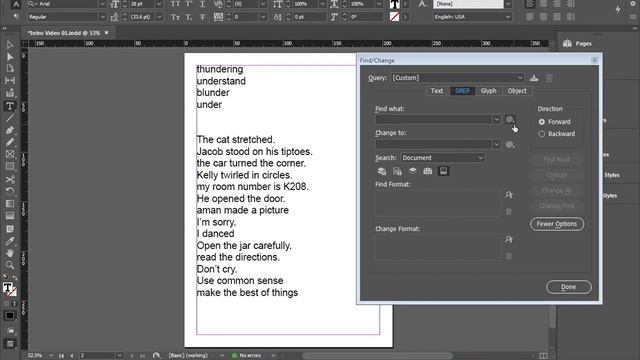Screen dimensions: 640x360
Task: Toggle Superscript formatting button
Action: click(x=189, y=4)
